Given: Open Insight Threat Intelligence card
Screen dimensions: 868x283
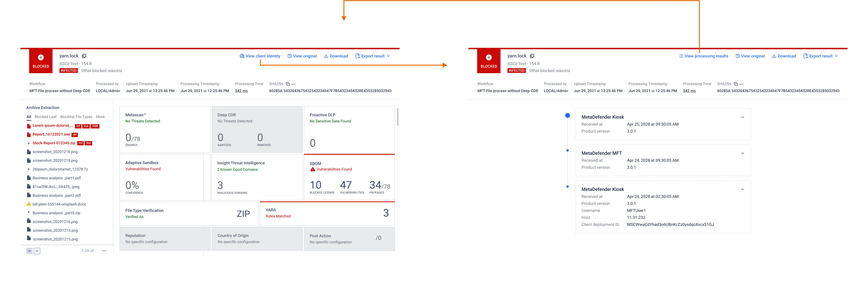Looking at the screenshot, I should click(x=257, y=177).
